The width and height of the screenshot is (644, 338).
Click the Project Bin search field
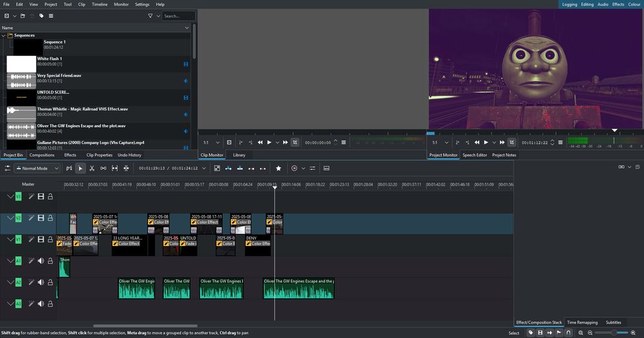pos(178,16)
